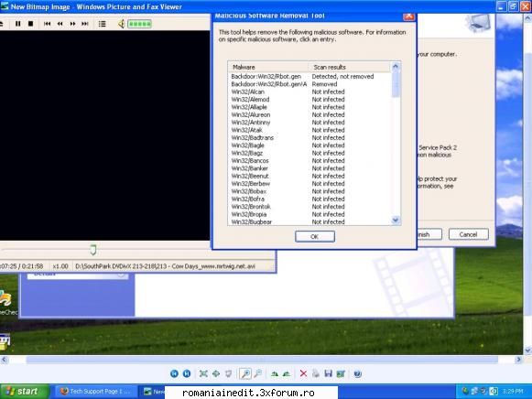Rotate image counterclockwise icon
The width and height of the screenshot is (532, 399).
(287, 373)
